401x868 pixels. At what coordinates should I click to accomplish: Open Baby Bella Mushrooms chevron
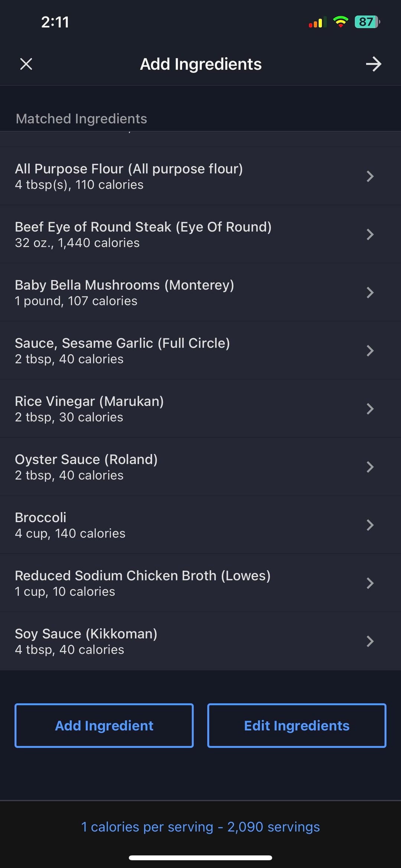370,292
